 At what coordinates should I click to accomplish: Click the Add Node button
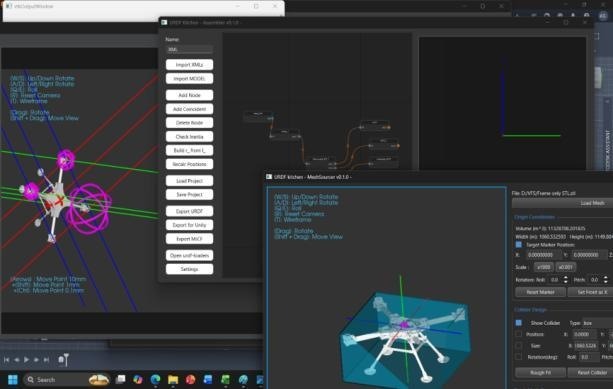pyautogui.click(x=189, y=95)
